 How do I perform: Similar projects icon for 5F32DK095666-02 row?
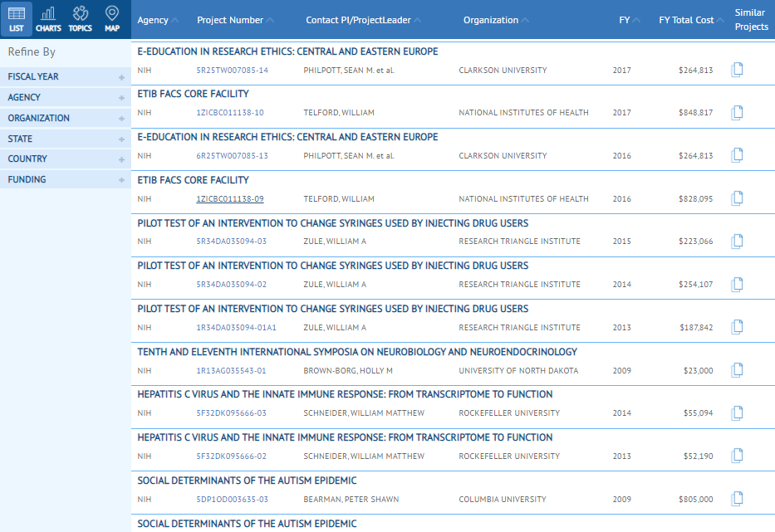pos(737,456)
